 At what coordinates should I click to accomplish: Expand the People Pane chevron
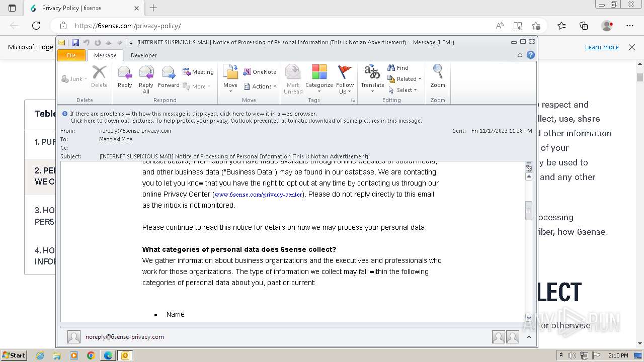529,337
